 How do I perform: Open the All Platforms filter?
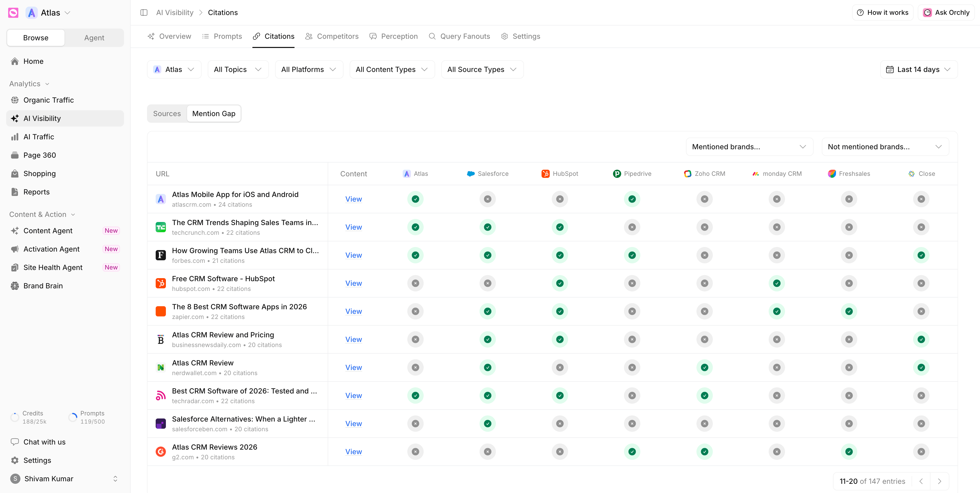tap(309, 69)
